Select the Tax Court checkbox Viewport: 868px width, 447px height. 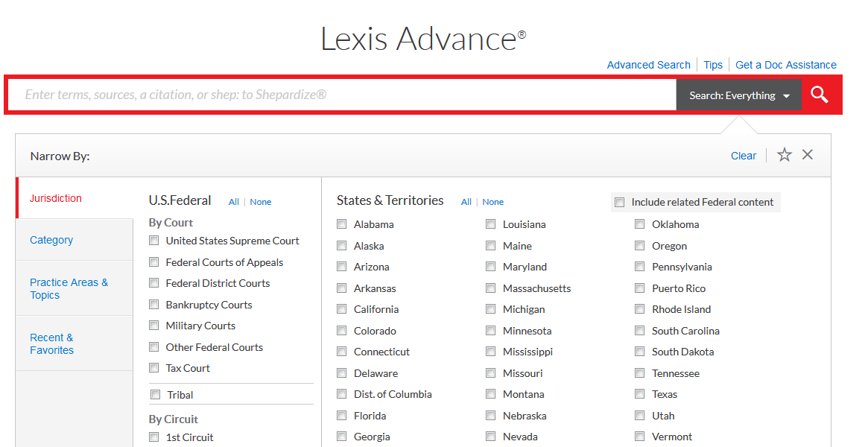[x=153, y=368]
